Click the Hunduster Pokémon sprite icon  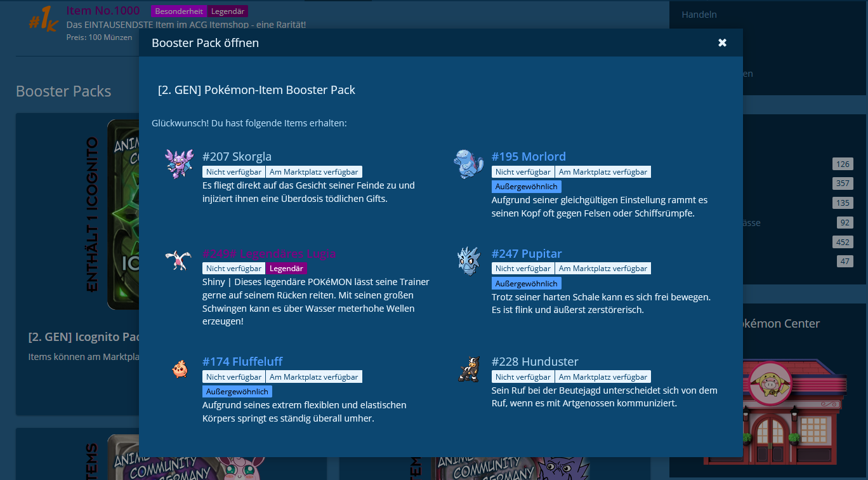468,369
